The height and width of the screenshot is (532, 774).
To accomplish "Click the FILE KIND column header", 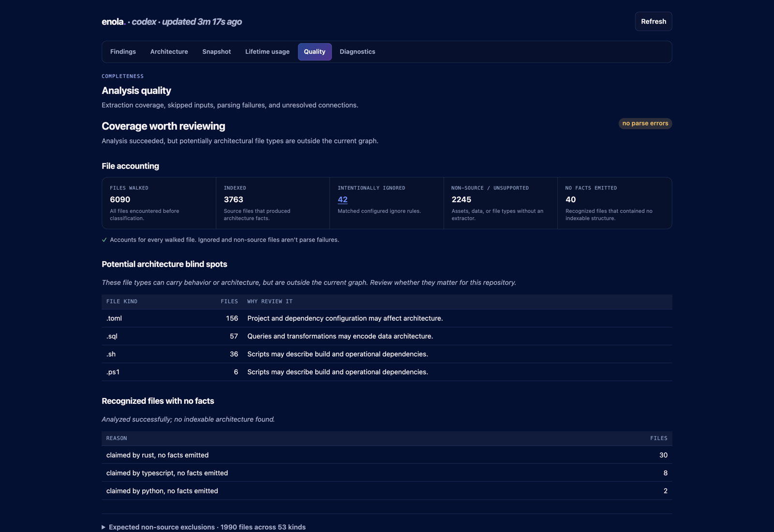I will click(122, 301).
